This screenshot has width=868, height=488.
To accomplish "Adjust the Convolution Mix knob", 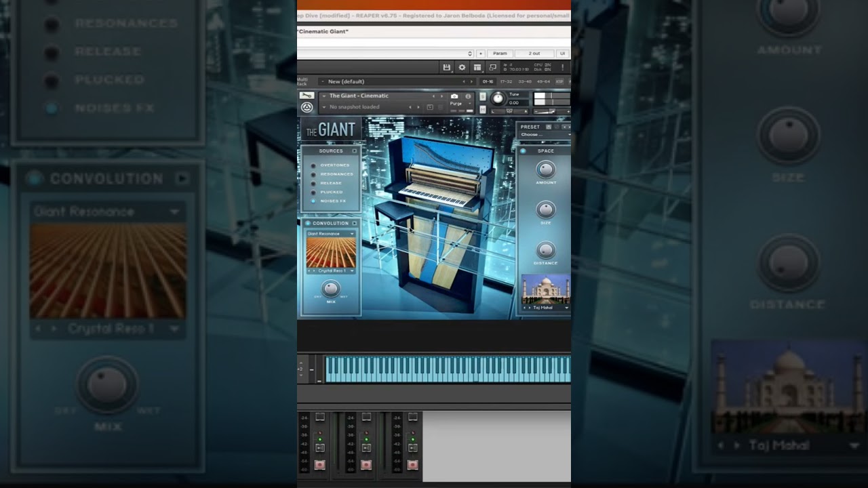I will coord(331,289).
